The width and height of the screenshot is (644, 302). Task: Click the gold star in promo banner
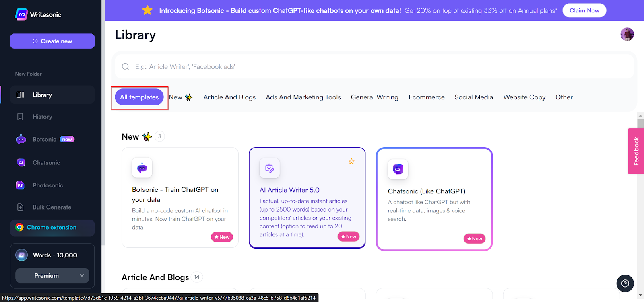(x=147, y=10)
